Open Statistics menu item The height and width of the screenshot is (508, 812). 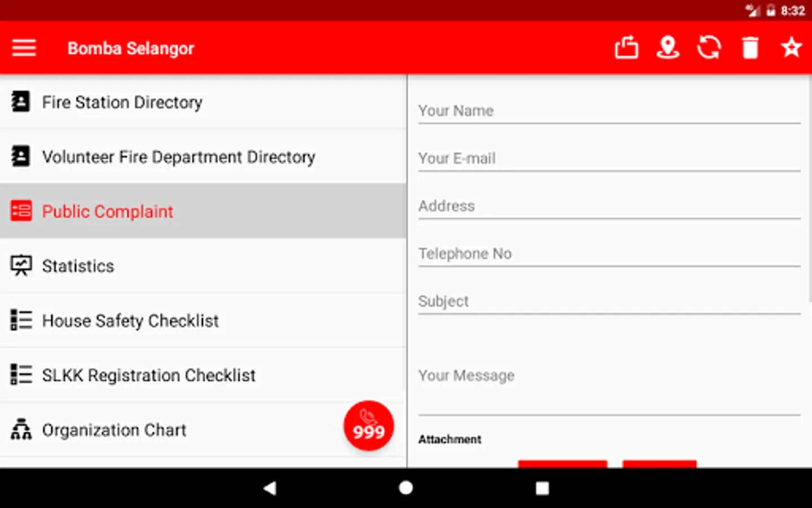click(x=203, y=265)
